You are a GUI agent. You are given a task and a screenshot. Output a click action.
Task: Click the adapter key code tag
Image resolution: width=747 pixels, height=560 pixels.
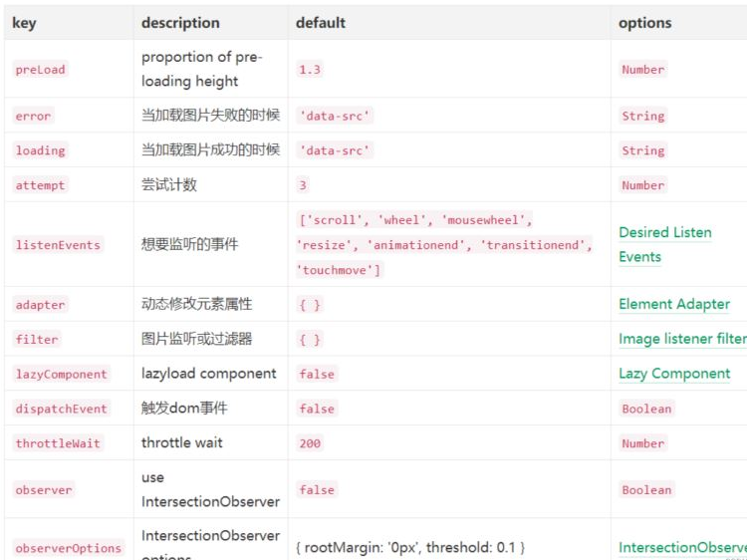pyautogui.click(x=40, y=305)
